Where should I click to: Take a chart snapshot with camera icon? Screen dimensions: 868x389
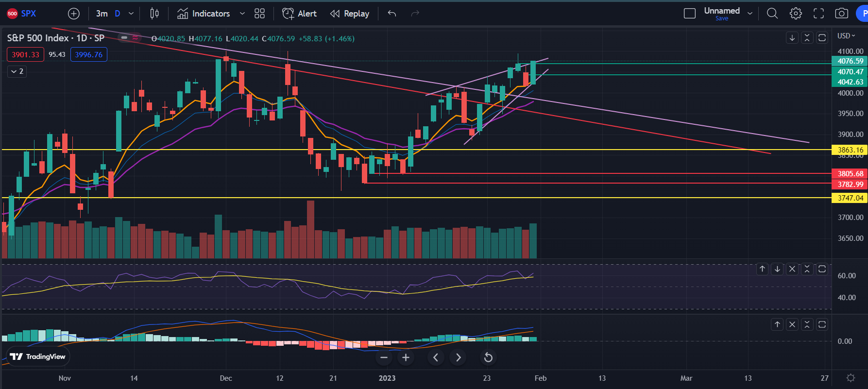pyautogui.click(x=842, y=14)
